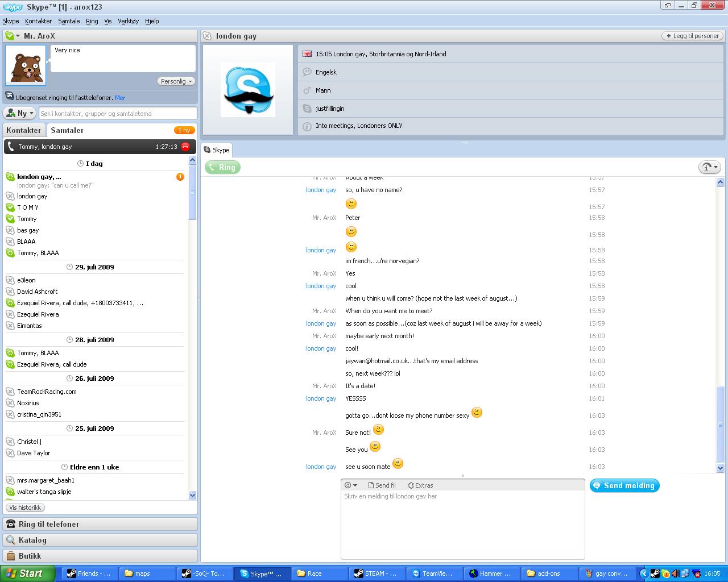This screenshot has height=582, width=728.
Task: Click conversation list scroll down arrow
Action: (x=192, y=495)
